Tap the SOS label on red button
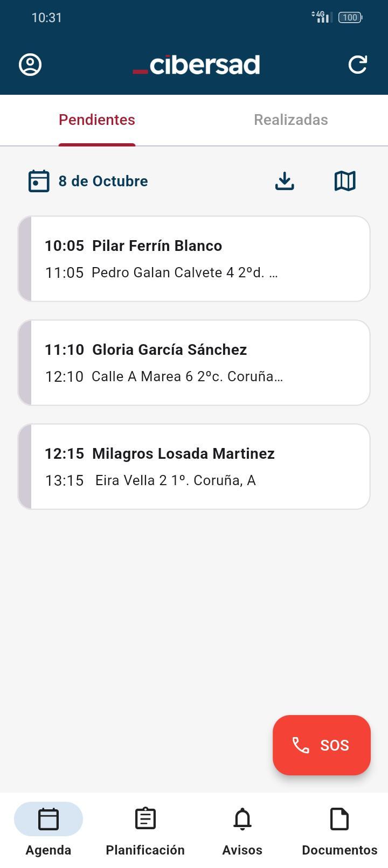388x868 pixels. point(335,745)
